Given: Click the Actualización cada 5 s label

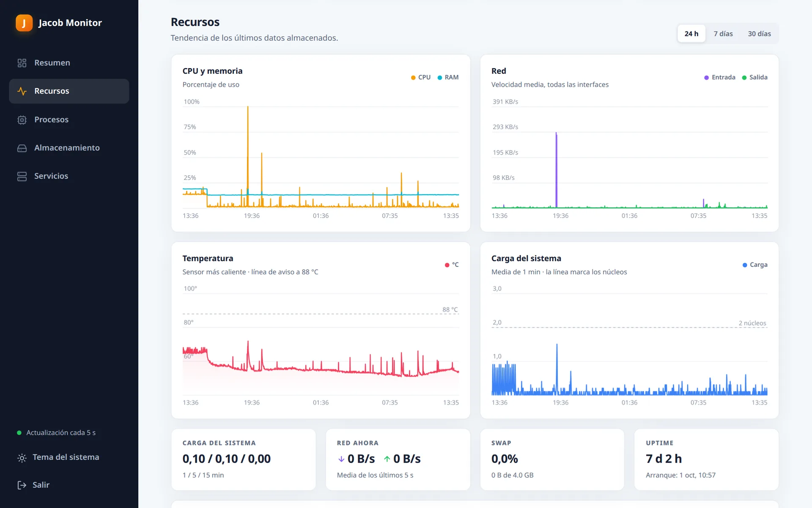Looking at the screenshot, I should point(61,433).
